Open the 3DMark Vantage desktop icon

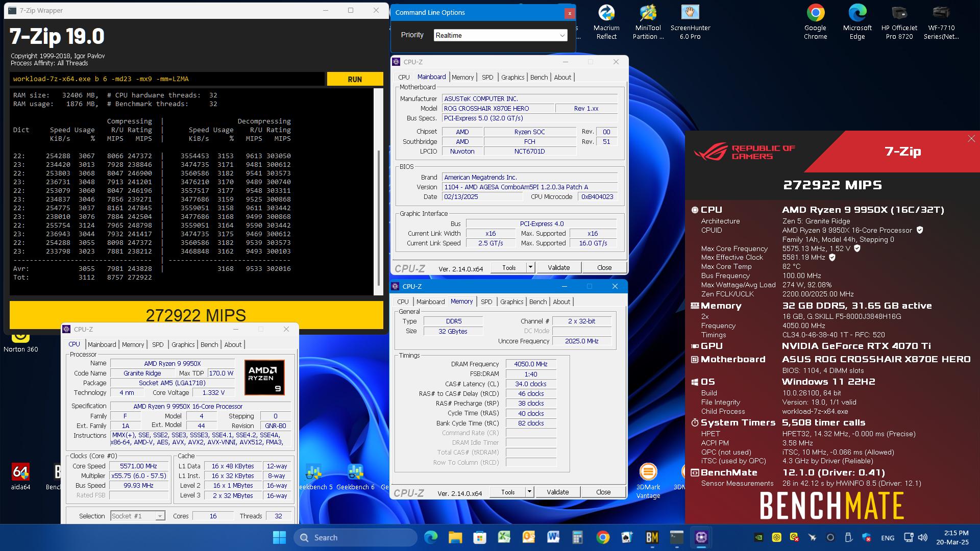(648, 481)
